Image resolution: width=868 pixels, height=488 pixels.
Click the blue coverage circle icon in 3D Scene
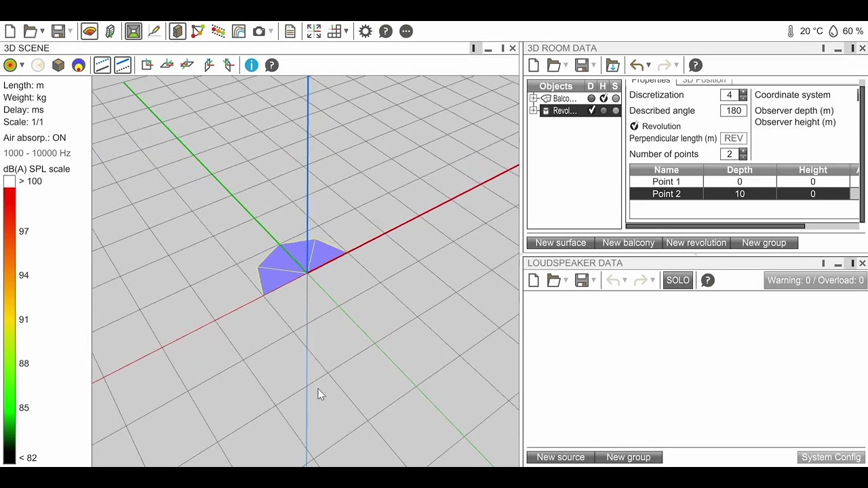[79, 65]
